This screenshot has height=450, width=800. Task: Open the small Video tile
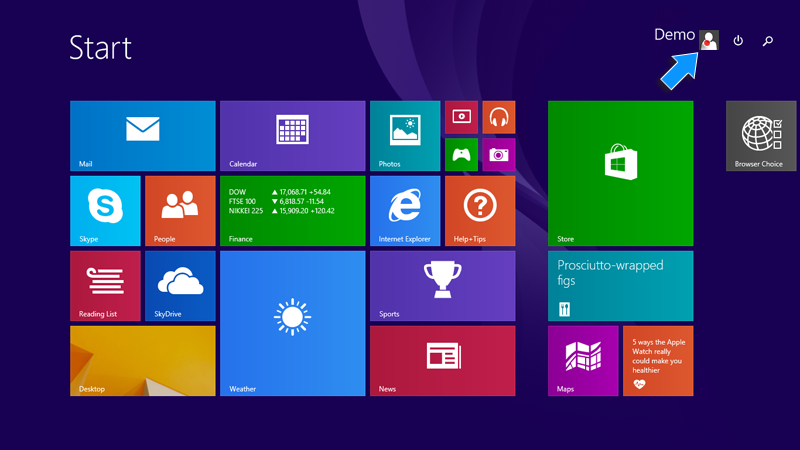(461, 117)
